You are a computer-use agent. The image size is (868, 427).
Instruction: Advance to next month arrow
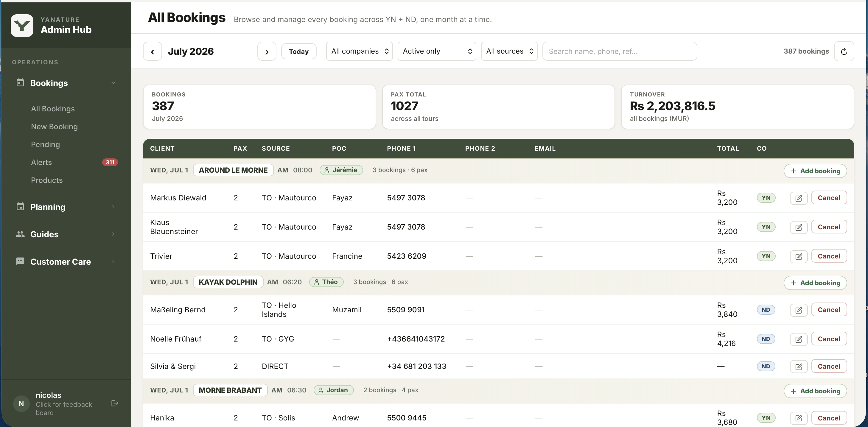(x=267, y=51)
